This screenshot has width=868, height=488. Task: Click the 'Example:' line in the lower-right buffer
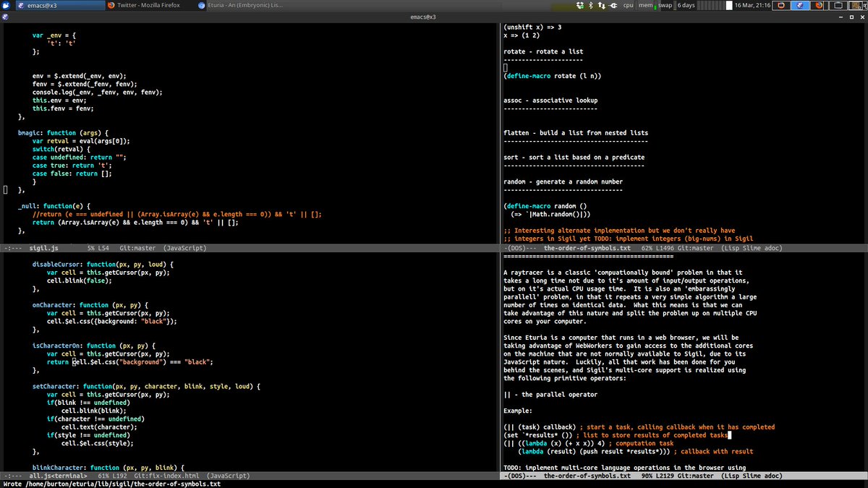(518, 411)
